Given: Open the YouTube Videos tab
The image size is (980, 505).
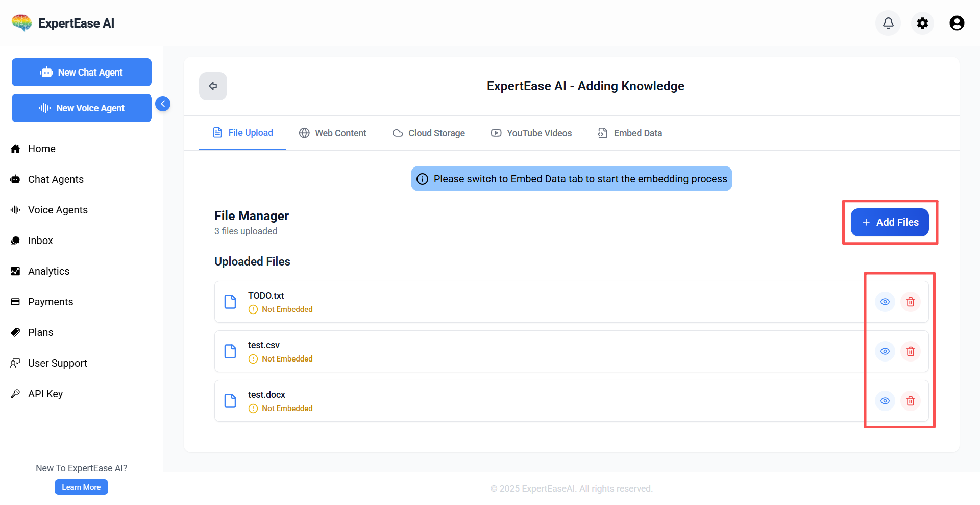Looking at the screenshot, I should point(531,133).
